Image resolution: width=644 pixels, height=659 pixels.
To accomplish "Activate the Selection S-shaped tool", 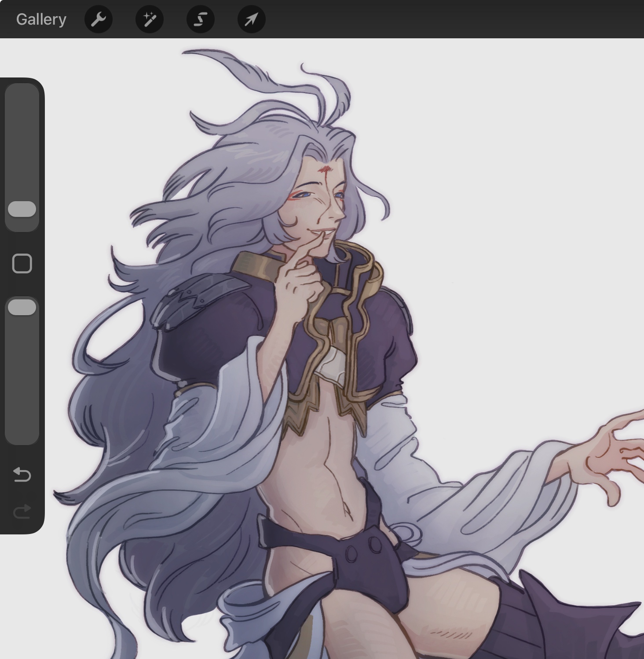I will (x=201, y=19).
